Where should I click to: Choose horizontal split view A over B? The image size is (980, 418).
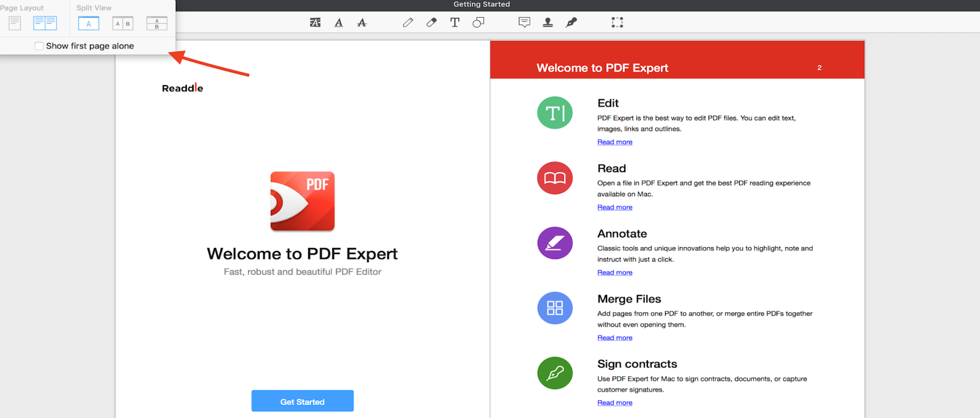click(157, 24)
